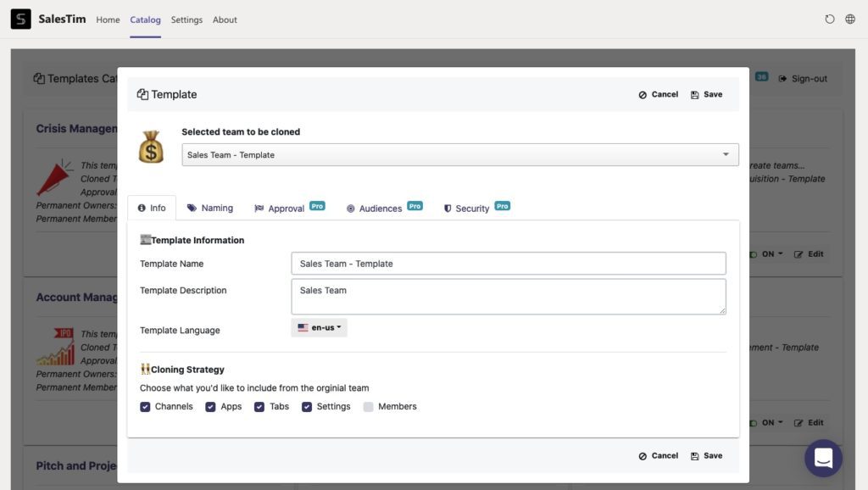Click the Templates Catalog heading icon
This screenshot has width=868, height=490.
(x=39, y=79)
